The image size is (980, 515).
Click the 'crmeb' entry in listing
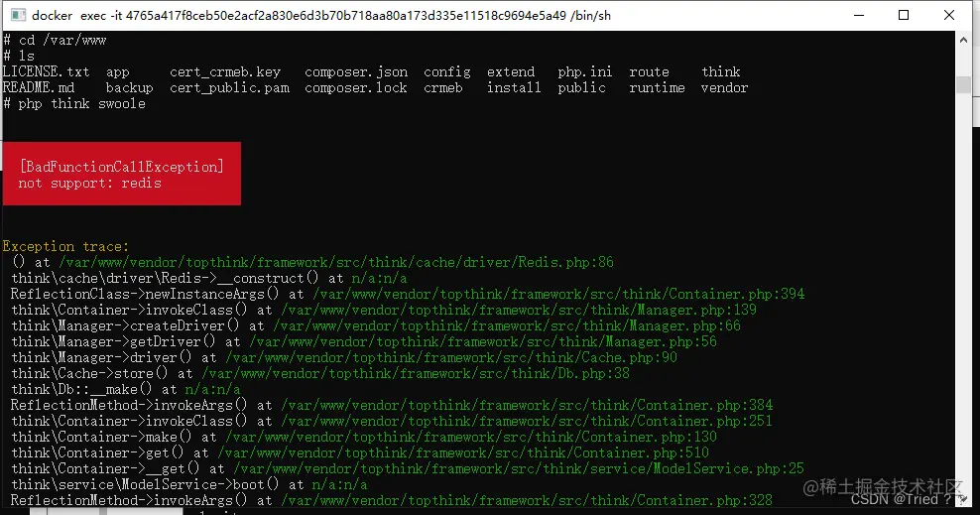click(443, 87)
